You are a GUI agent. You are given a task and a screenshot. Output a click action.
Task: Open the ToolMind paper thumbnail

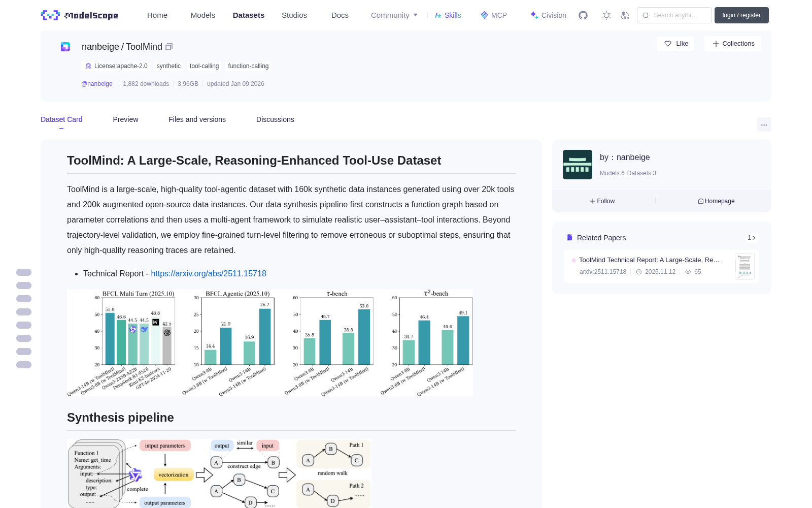tap(745, 266)
